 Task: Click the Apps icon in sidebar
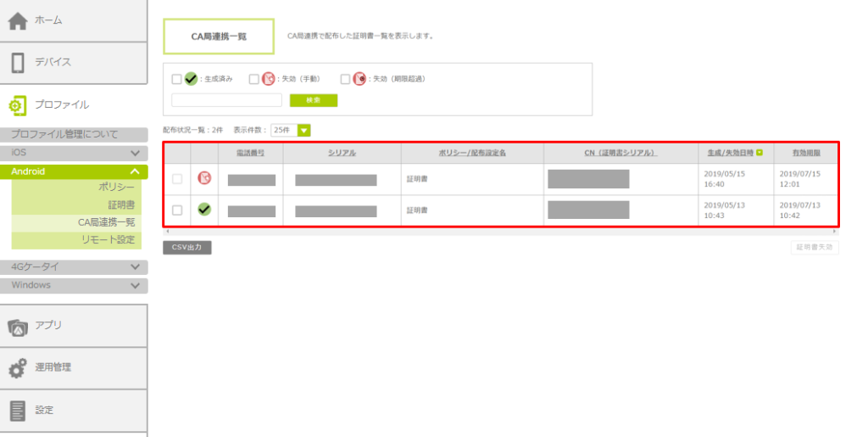pos(18,326)
